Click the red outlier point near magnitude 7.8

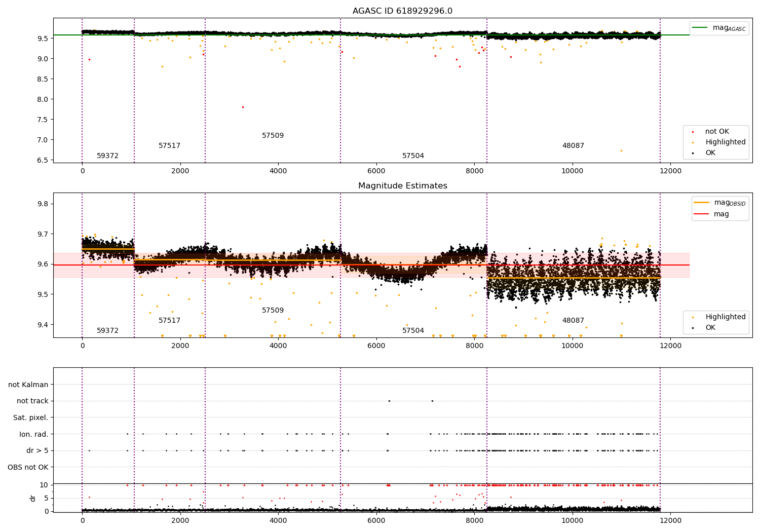243,107
